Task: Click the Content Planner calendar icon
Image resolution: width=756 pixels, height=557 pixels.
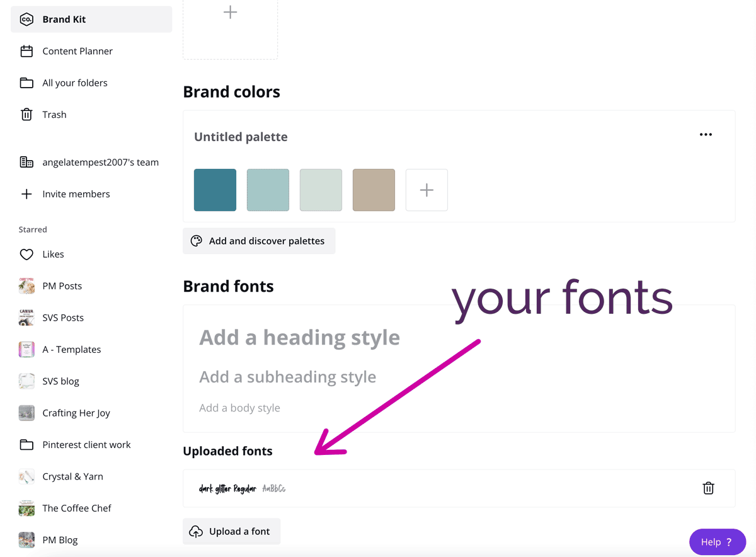Action: point(26,51)
